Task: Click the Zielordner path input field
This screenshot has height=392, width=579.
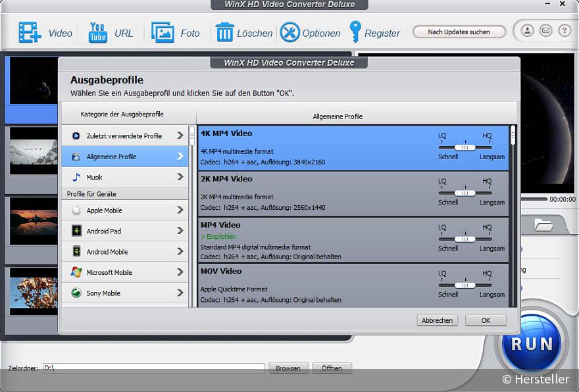Action: point(154,368)
